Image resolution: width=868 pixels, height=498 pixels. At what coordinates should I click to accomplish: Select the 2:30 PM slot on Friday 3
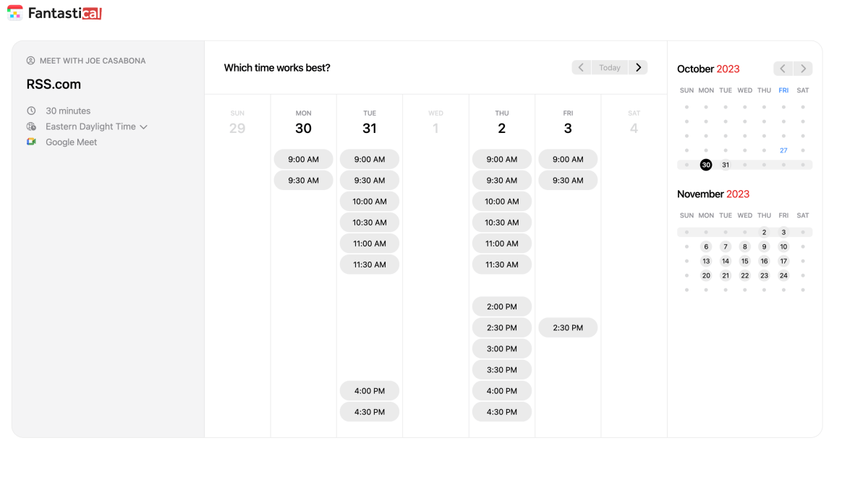click(x=568, y=327)
